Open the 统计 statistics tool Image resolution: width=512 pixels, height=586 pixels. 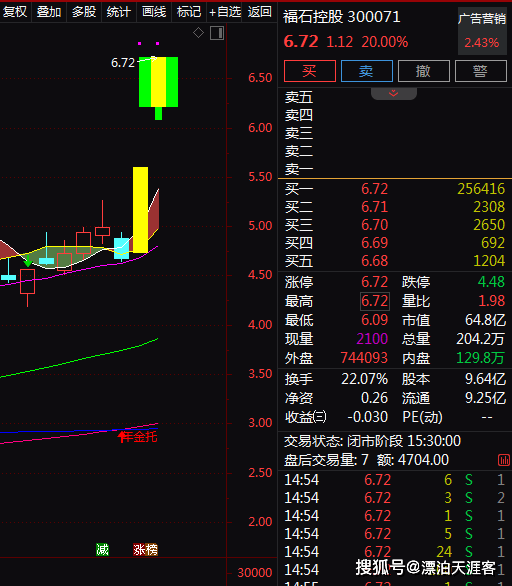(118, 12)
